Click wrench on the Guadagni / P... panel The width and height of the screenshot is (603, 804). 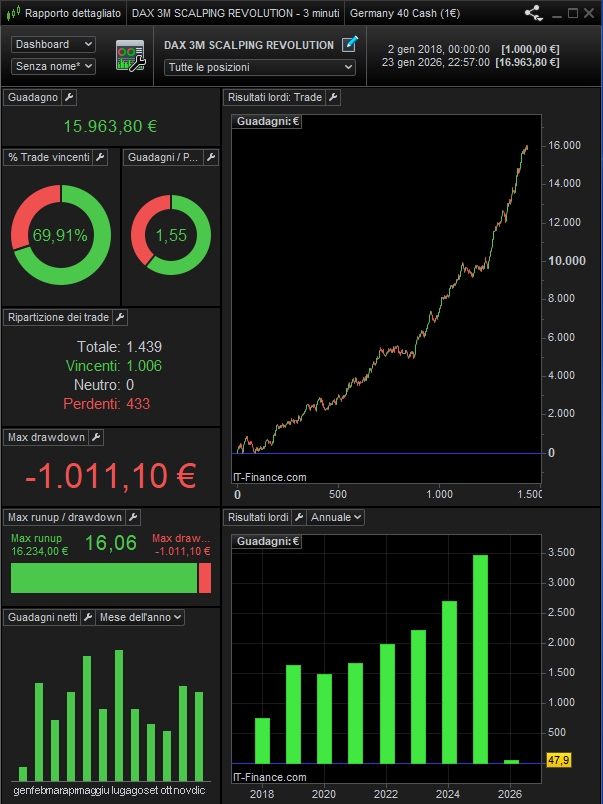[210, 158]
